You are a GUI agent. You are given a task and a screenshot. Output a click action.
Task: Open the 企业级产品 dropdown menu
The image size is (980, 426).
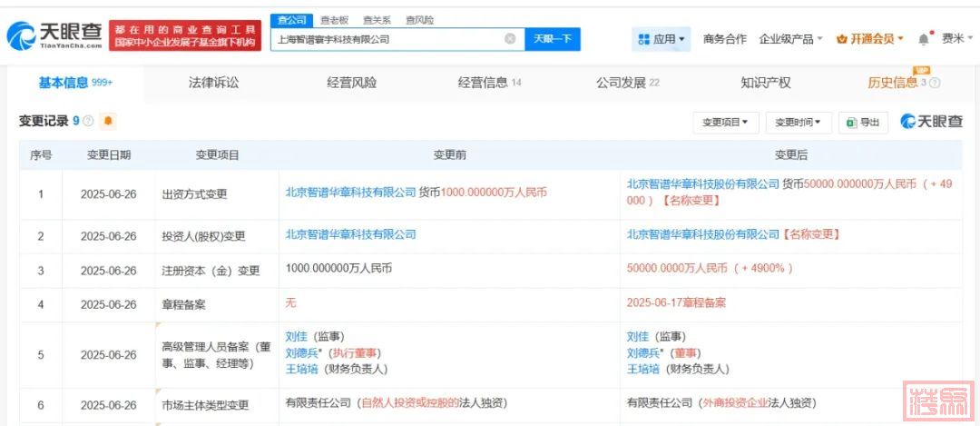791,39
